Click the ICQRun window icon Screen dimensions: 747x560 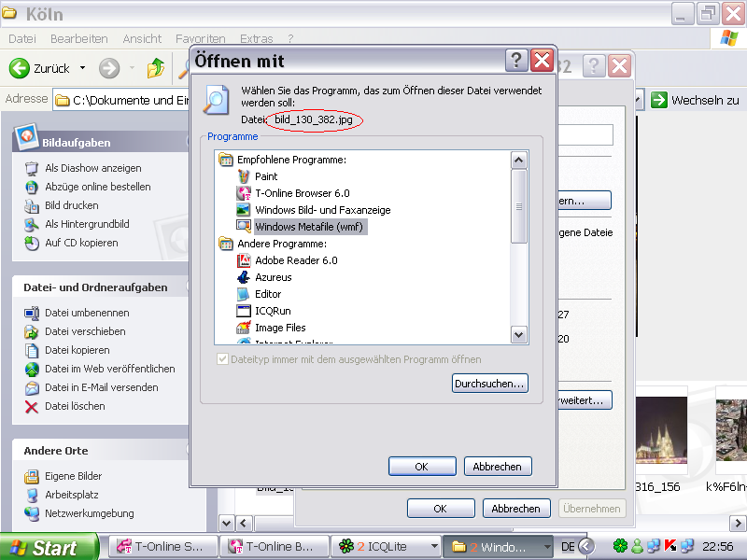pyautogui.click(x=244, y=311)
